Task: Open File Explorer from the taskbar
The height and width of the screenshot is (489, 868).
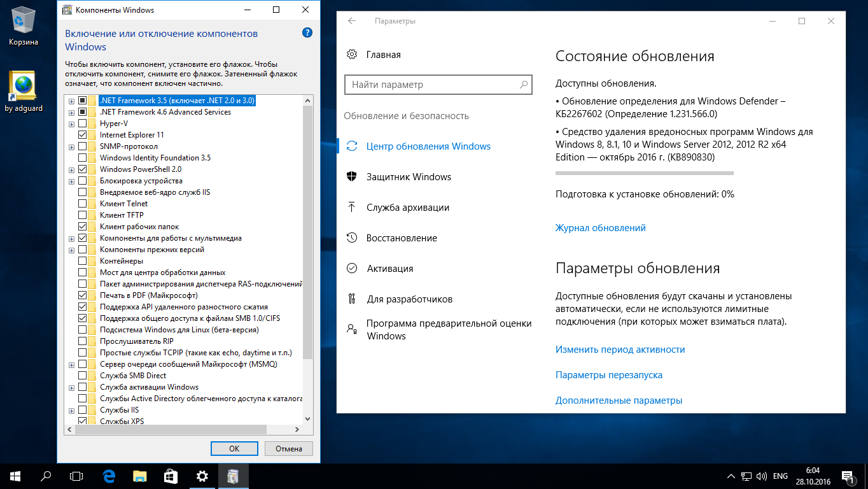Action: pyautogui.click(x=140, y=476)
